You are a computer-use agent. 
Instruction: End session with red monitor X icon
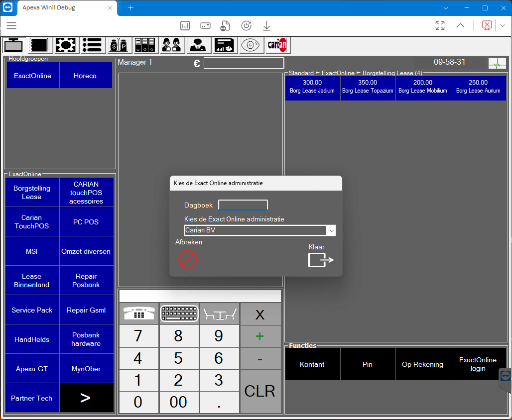click(487, 25)
